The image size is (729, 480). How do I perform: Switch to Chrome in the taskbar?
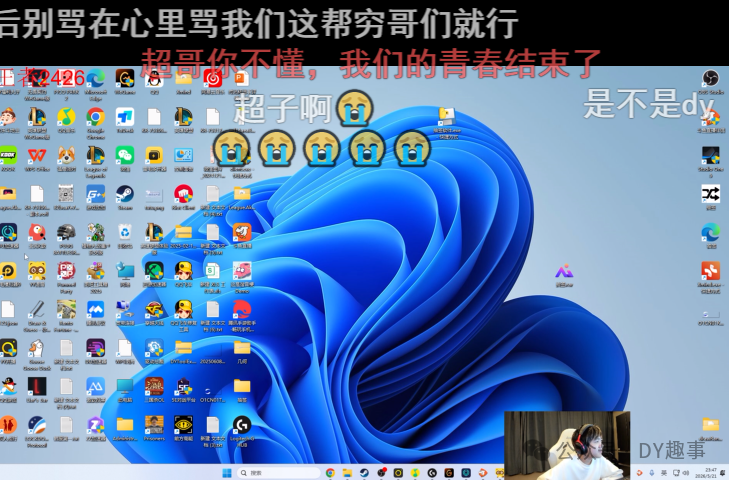pyautogui.click(x=331, y=473)
